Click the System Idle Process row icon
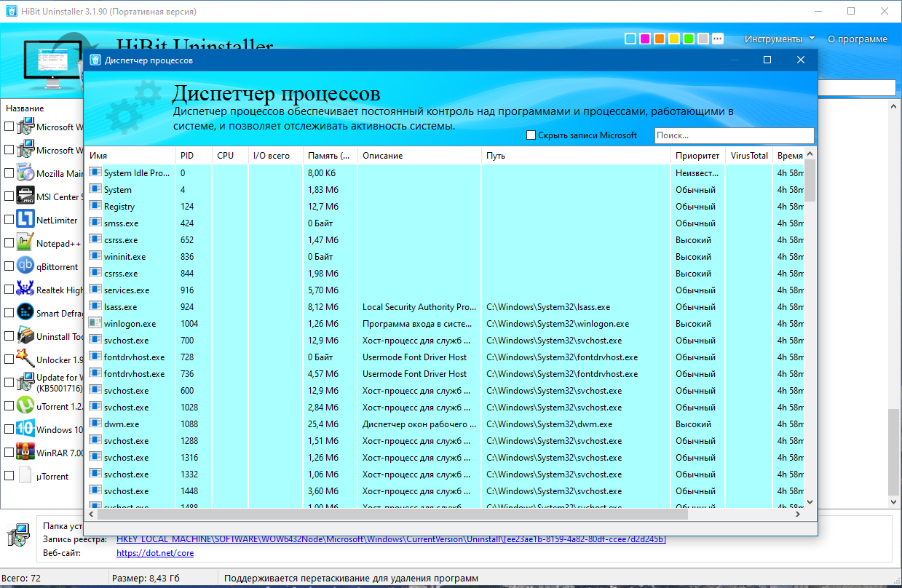The width and height of the screenshot is (902, 588). point(95,172)
